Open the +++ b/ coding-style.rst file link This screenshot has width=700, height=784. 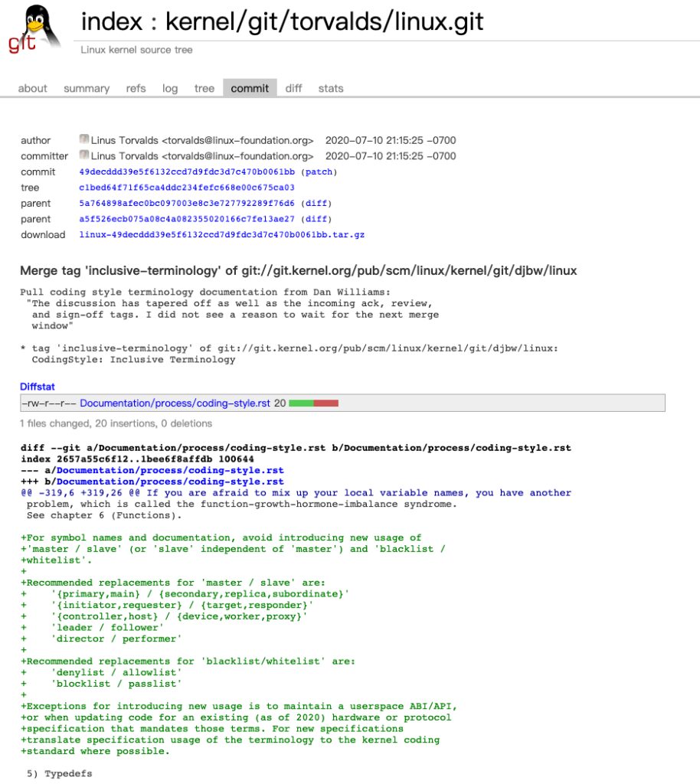170,482
